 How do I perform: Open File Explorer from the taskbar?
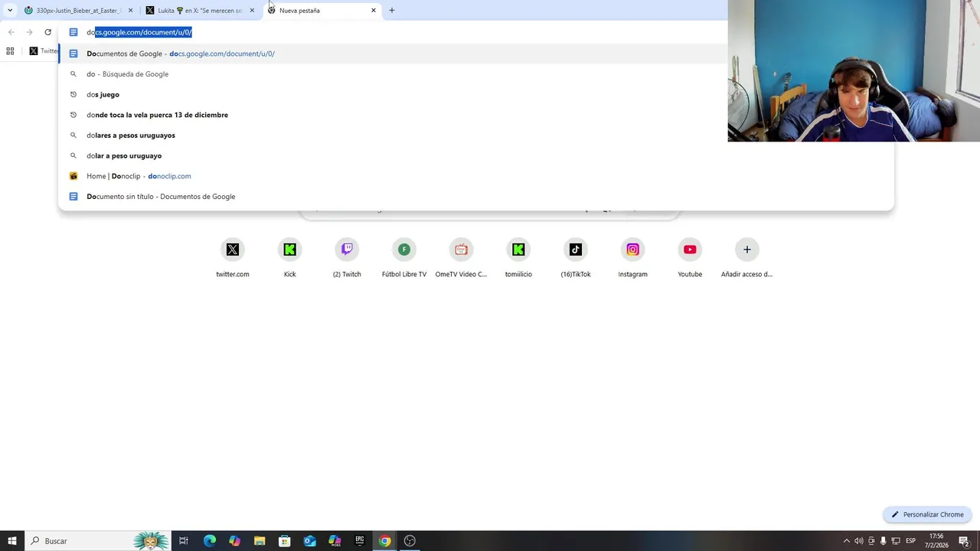(260, 541)
